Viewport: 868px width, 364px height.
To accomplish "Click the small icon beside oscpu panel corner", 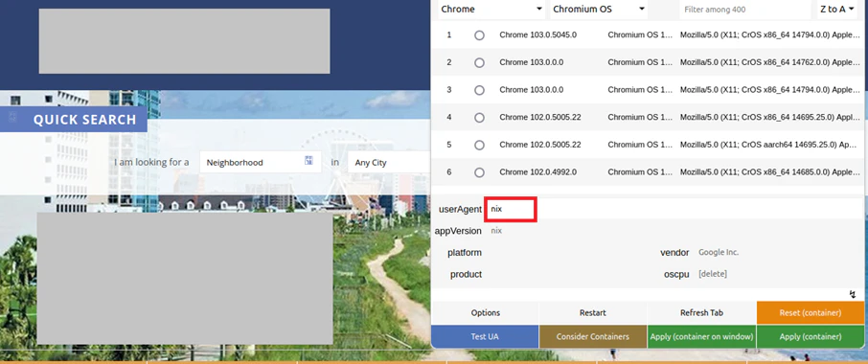I will pyautogui.click(x=853, y=294).
